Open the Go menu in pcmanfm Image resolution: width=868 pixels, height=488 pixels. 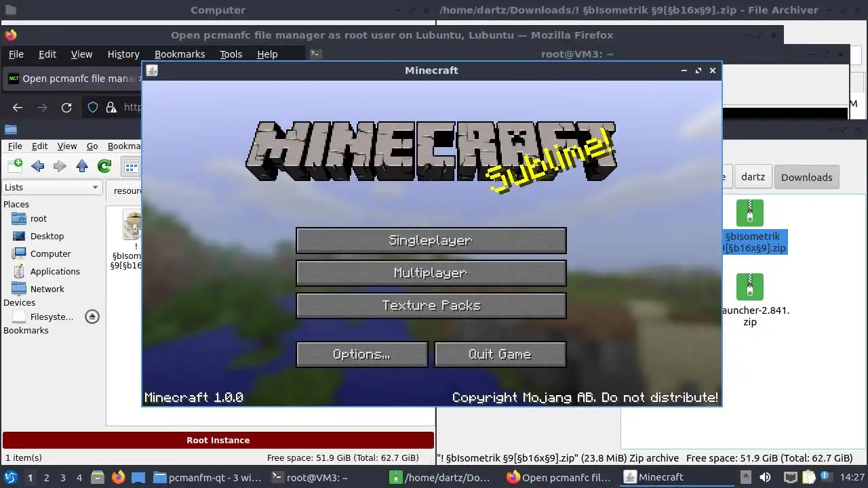click(92, 146)
